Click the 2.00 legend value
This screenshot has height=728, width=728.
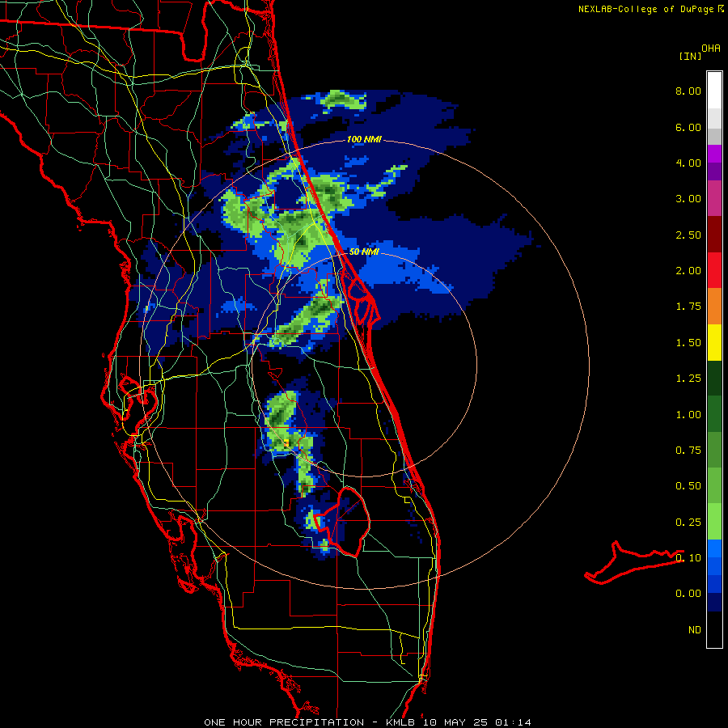(x=688, y=271)
